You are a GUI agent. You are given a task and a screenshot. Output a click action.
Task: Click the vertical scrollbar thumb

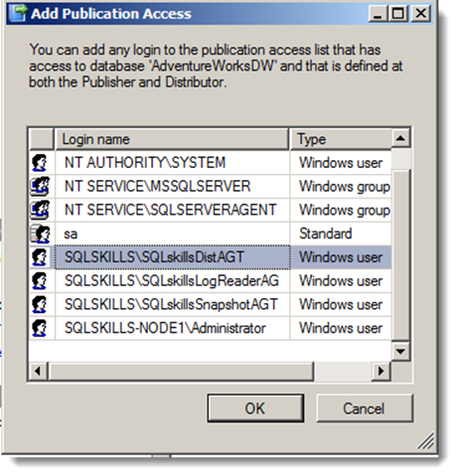click(401, 254)
